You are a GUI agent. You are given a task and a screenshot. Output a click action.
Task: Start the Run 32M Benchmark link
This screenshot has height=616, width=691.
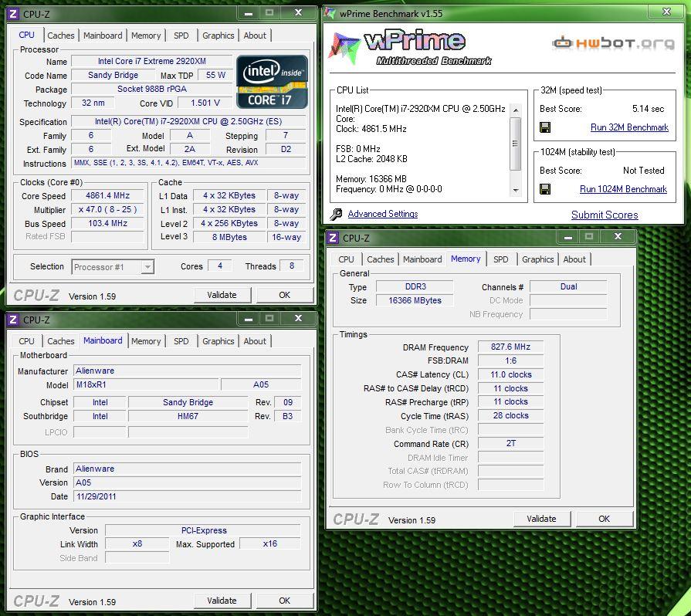(629, 128)
